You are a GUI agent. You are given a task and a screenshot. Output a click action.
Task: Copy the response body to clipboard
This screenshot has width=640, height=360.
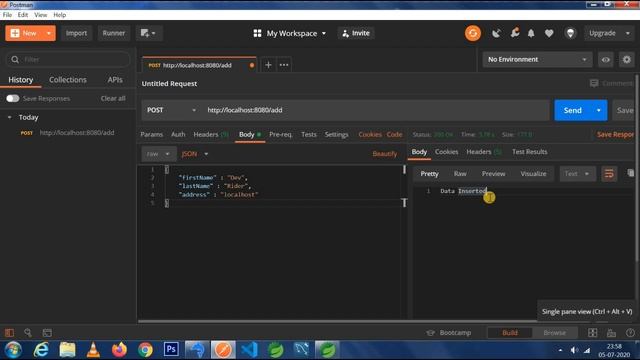coord(631,173)
